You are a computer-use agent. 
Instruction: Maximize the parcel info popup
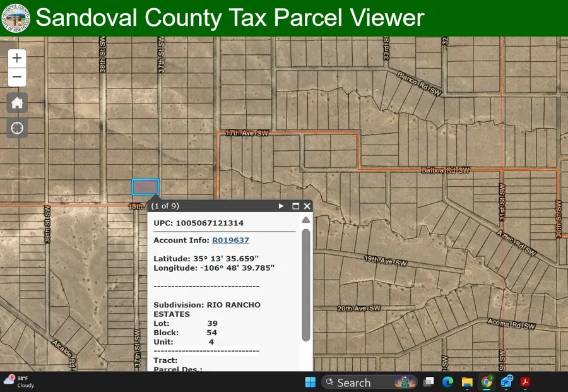[x=295, y=206]
